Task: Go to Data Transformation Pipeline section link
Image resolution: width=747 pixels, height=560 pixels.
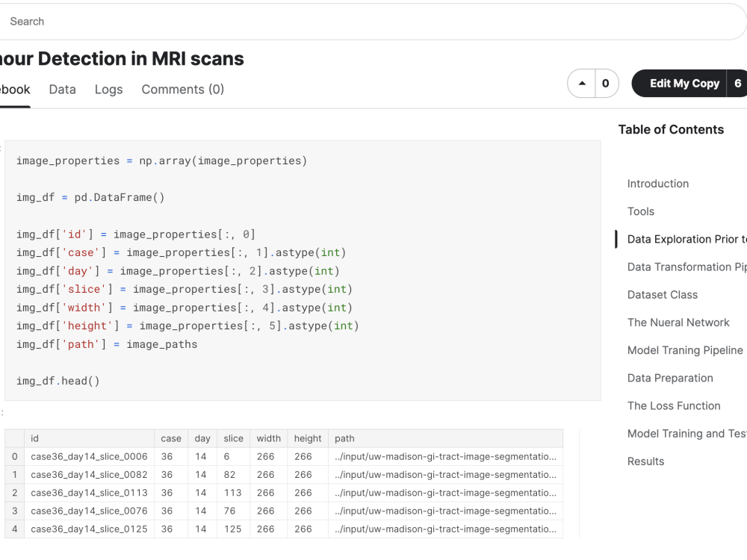Action: tap(687, 267)
